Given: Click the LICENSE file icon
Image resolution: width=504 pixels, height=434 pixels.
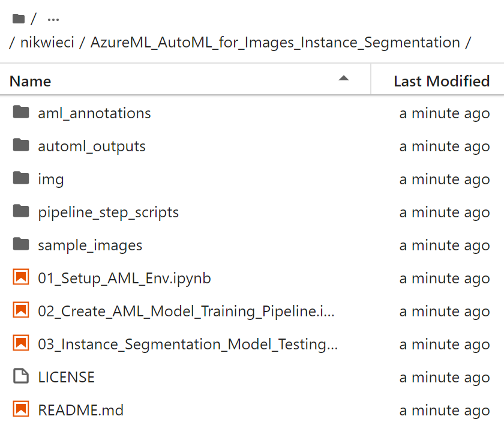Looking at the screenshot, I should click(x=21, y=377).
